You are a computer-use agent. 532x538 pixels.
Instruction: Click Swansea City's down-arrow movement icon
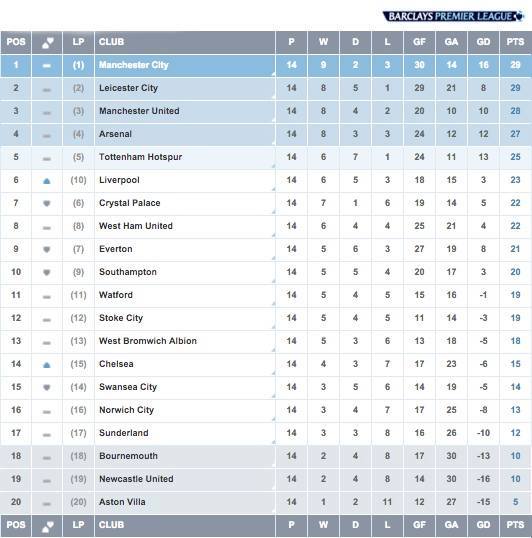click(47, 387)
